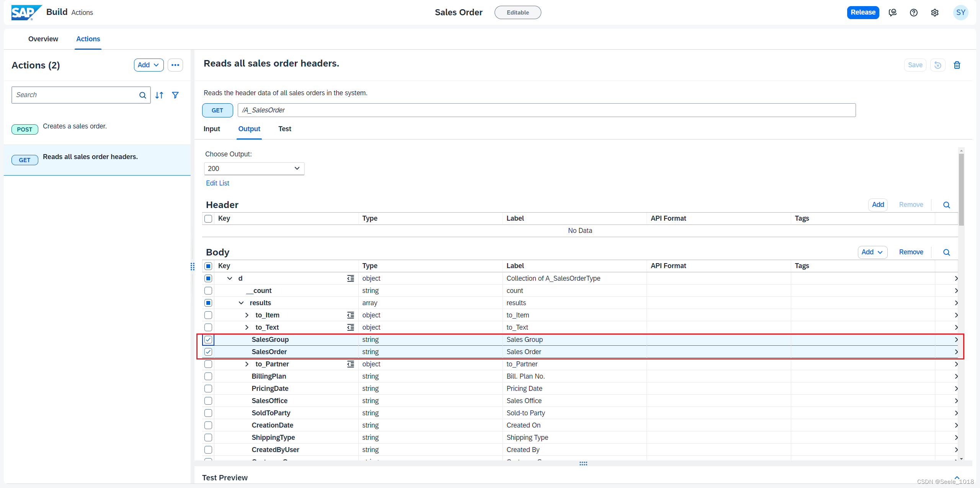Viewport: 980px width, 488px height.
Task: Click the Header Add button
Action: pyautogui.click(x=878, y=205)
